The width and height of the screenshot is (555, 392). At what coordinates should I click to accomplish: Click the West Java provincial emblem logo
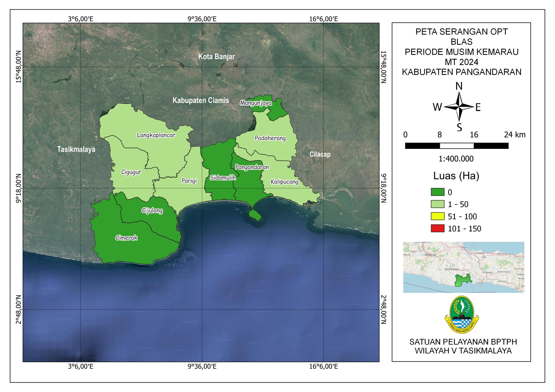tap(462, 315)
